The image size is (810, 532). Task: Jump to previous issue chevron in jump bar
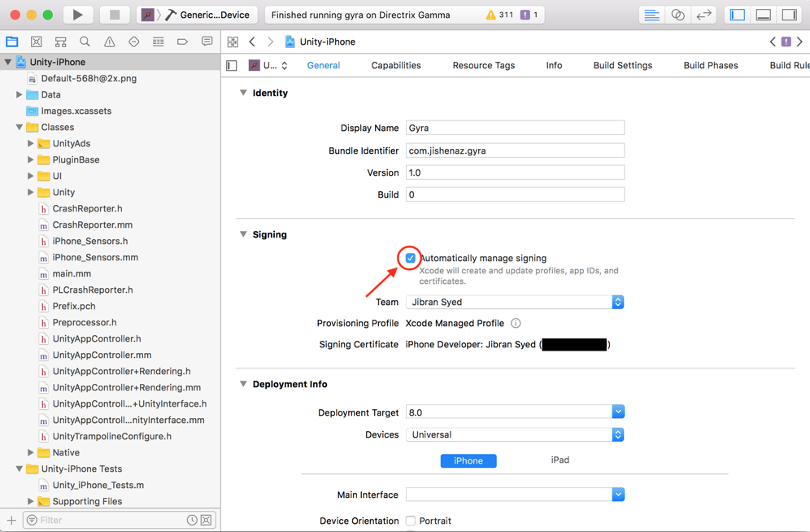click(773, 41)
